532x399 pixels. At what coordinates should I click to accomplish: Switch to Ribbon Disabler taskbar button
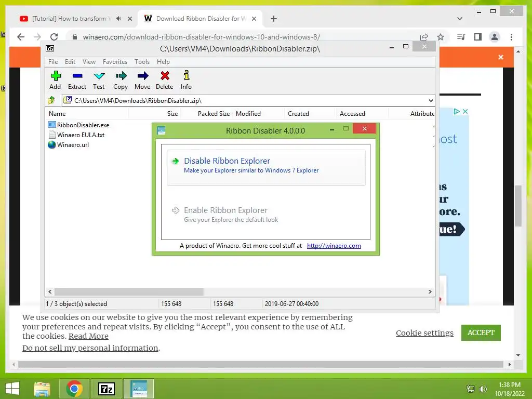[x=139, y=389]
